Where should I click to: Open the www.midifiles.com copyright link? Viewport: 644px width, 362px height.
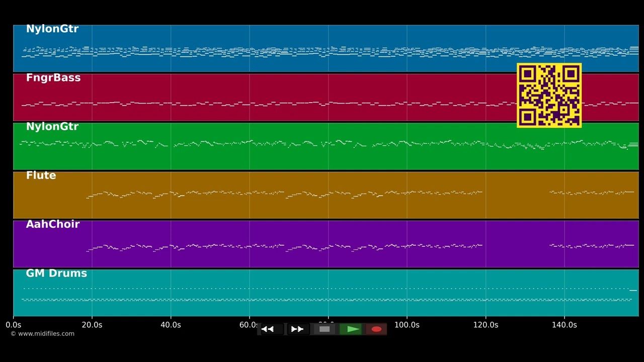click(42, 334)
